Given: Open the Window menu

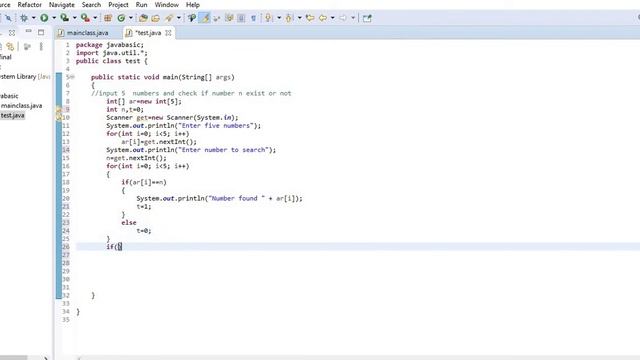Looking at the screenshot, I should click(x=167, y=5).
